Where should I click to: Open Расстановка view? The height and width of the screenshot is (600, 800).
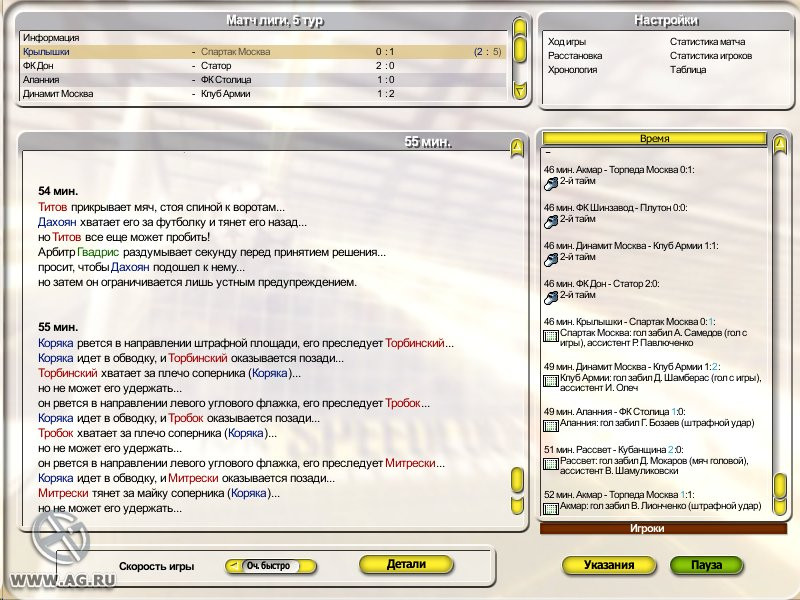[575, 56]
